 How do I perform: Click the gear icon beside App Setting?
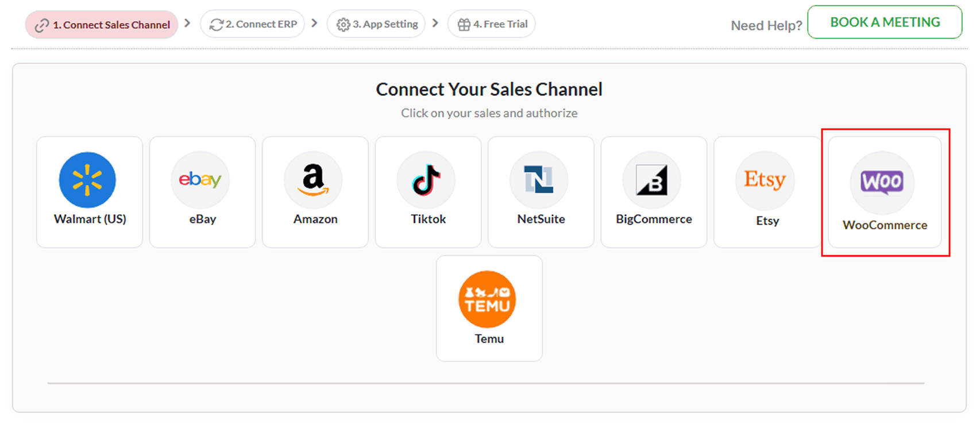[x=343, y=25]
